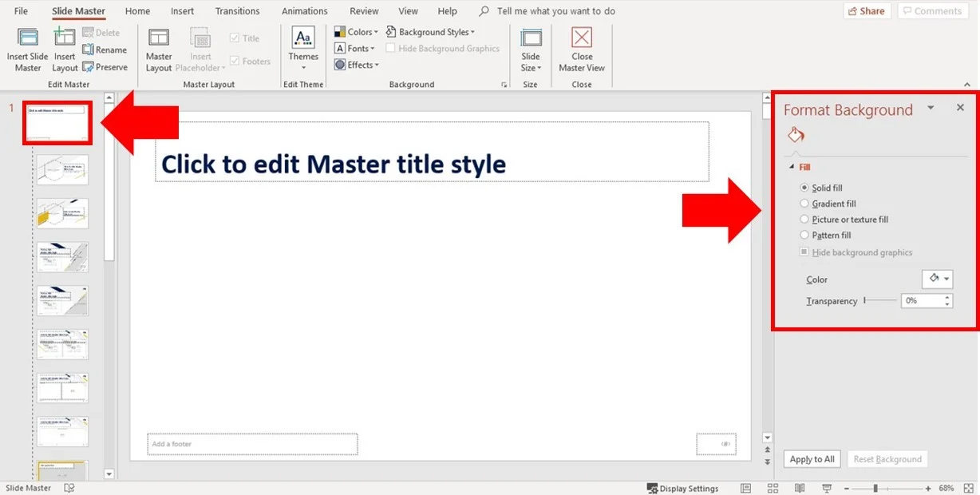Switch to the View tab

click(408, 11)
